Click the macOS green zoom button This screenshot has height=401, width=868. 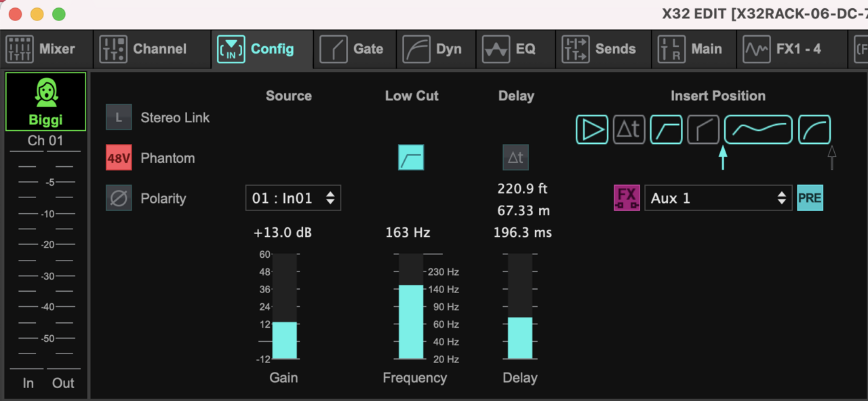[59, 14]
